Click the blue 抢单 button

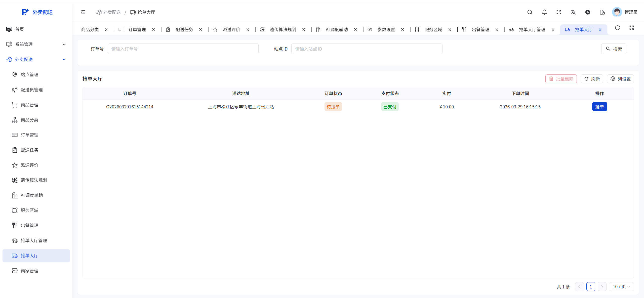tap(599, 107)
